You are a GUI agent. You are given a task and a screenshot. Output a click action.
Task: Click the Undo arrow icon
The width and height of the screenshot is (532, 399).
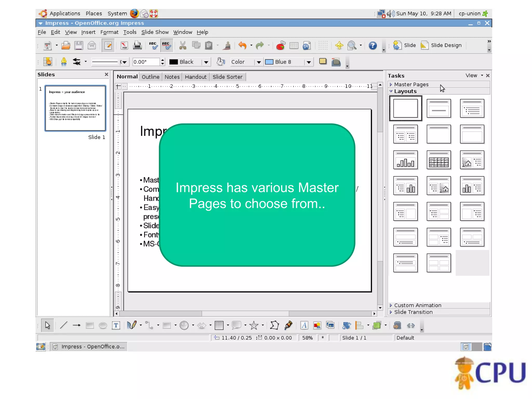242,46
